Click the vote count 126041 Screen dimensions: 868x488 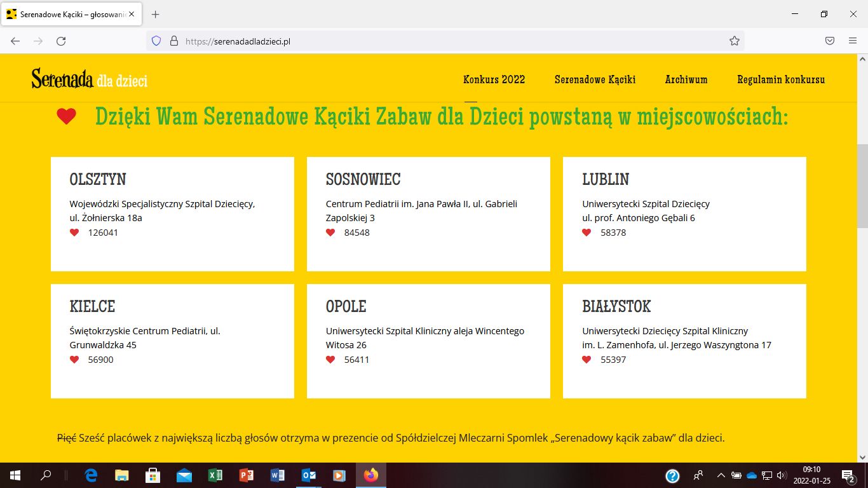pos(103,233)
